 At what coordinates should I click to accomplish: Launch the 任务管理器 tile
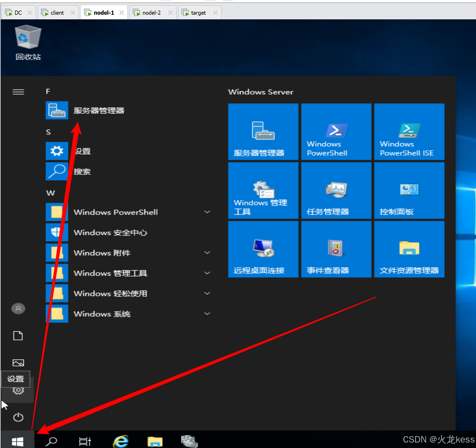(336, 190)
